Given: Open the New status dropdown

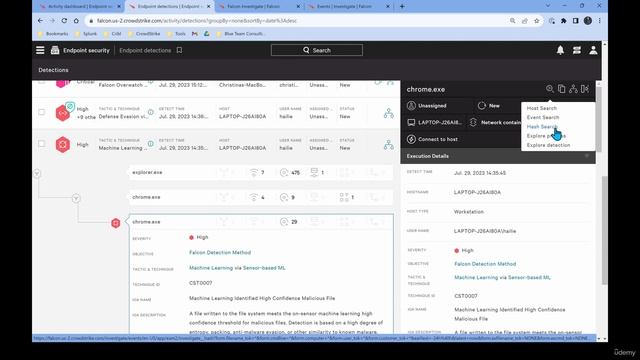Looking at the screenshot, I should tap(489, 106).
